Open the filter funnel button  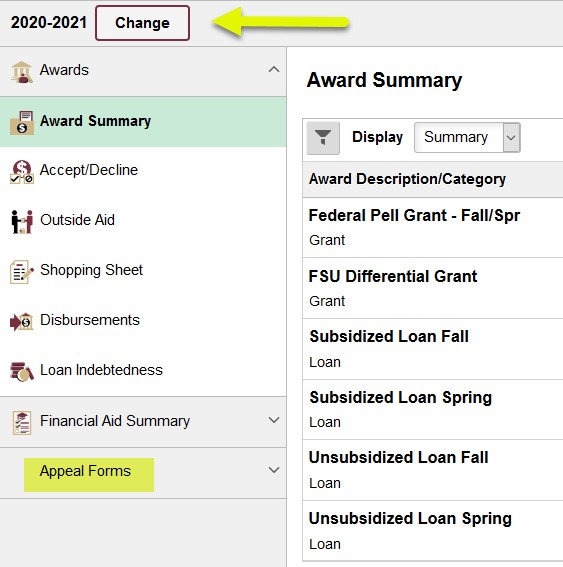tap(323, 138)
